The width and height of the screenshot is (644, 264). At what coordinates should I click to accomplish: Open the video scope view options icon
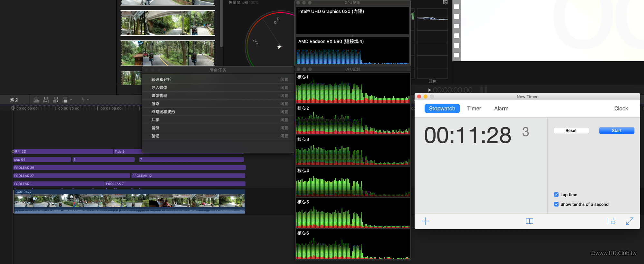pyautogui.click(x=445, y=3)
